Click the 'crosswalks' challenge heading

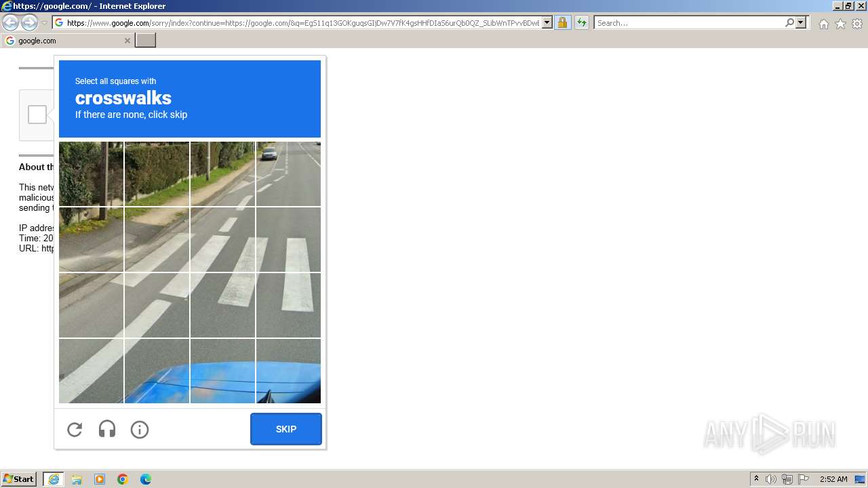click(x=123, y=98)
